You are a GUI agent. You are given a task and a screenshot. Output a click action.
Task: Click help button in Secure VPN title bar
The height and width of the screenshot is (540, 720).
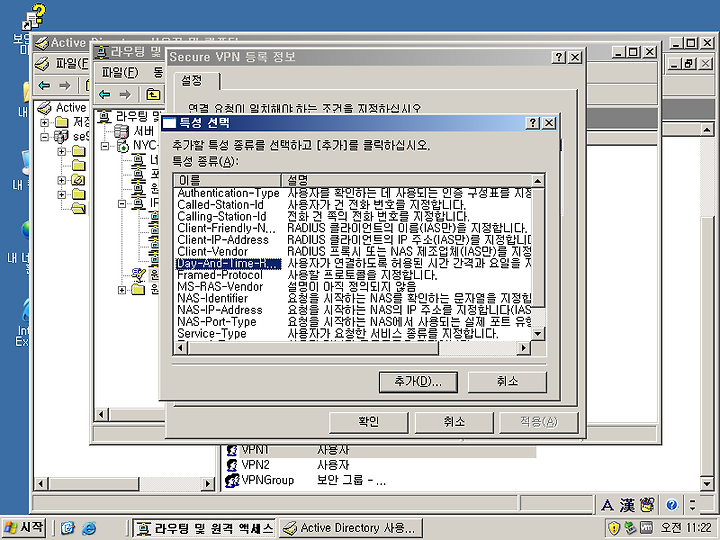(x=559, y=57)
